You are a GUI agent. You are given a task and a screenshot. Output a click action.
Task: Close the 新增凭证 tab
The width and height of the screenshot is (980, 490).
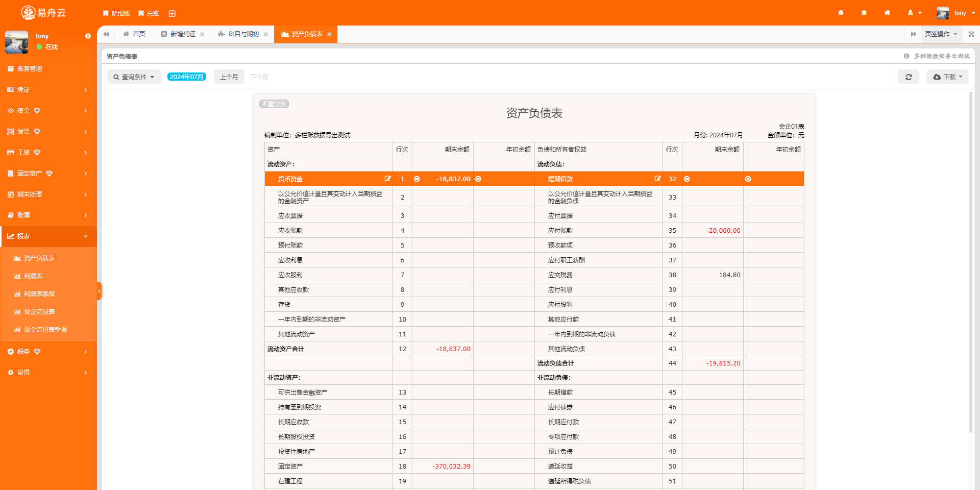202,35
